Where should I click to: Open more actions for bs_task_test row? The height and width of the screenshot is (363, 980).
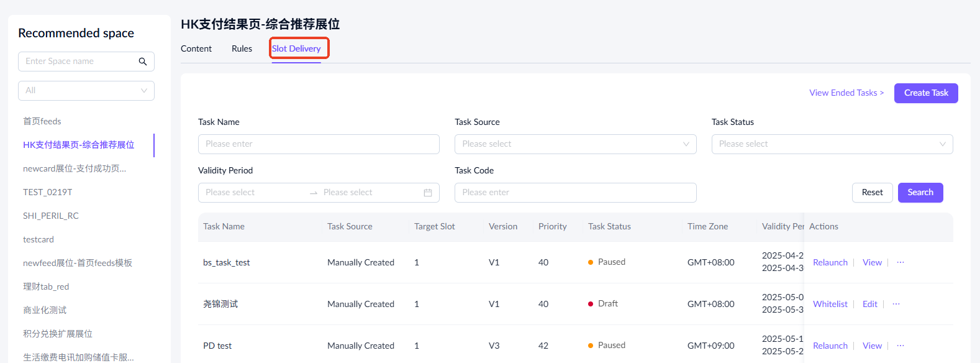901,262
